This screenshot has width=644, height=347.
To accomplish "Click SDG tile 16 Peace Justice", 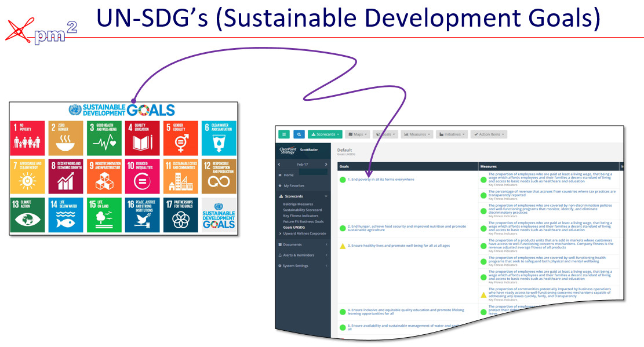I will click(x=142, y=215).
